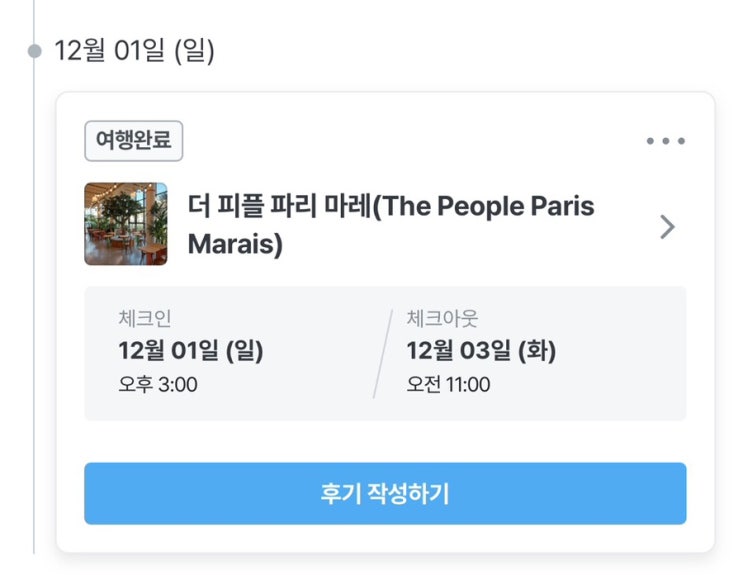The width and height of the screenshot is (743, 575).
Task: Tap the 체크아웃 label
Action: pos(442,319)
